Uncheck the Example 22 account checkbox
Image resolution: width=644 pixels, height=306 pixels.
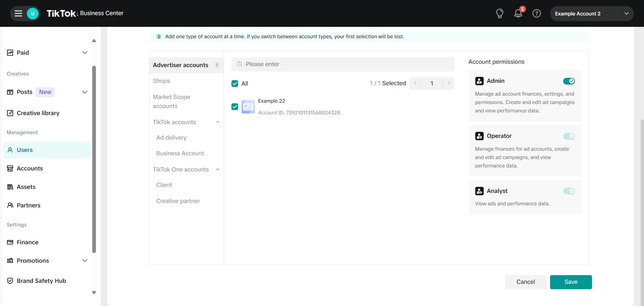pyautogui.click(x=235, y=107)
